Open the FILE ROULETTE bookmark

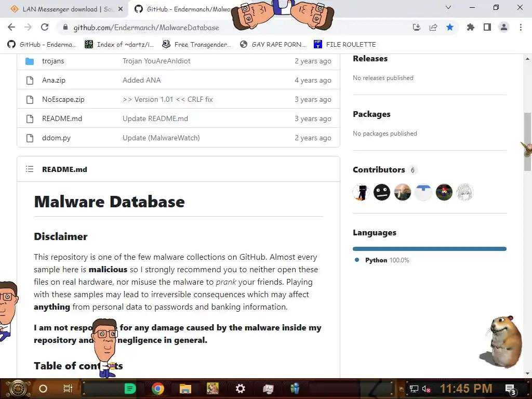(345, 45)
